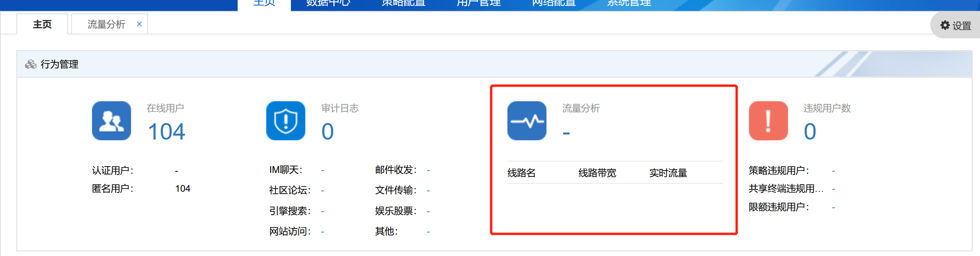
Task: Open the 系统管理 top menu
Action: (629, 3)
